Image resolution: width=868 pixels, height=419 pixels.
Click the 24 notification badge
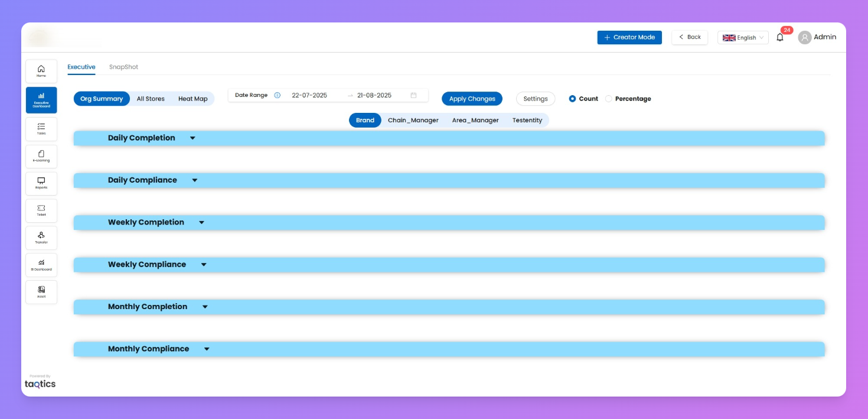(787, 30)
